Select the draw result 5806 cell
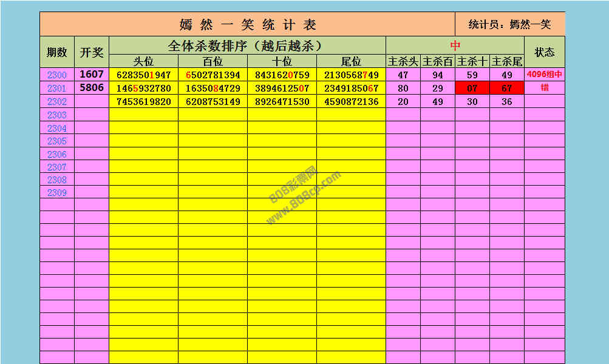Image resolution: width=609 pixels, height=364 pixels. [x=92, y=88]
